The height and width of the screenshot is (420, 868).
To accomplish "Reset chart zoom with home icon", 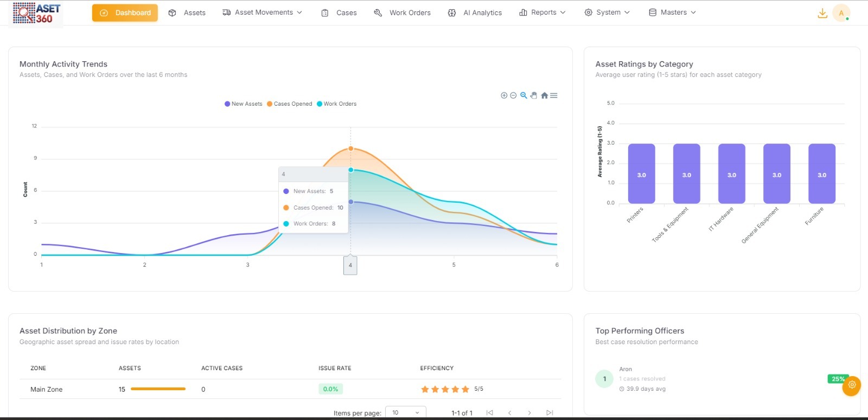I will (544, 95).
